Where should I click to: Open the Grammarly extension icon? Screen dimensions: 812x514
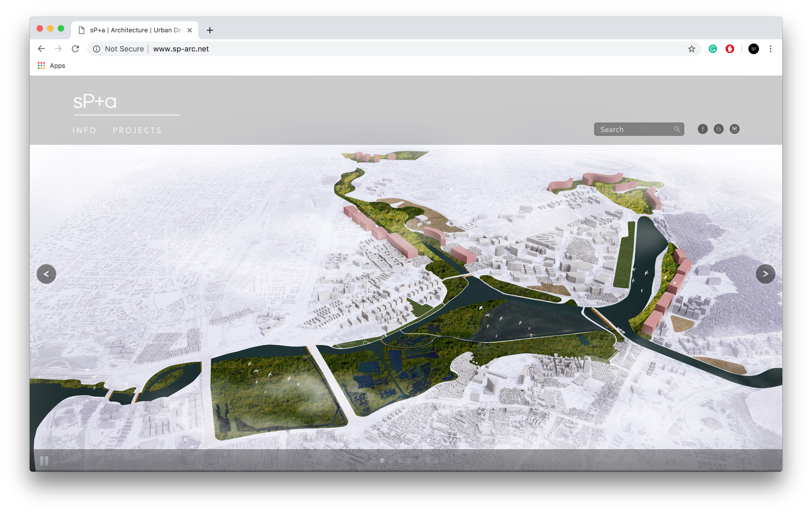pyautogui.click(x=713, y=49)
